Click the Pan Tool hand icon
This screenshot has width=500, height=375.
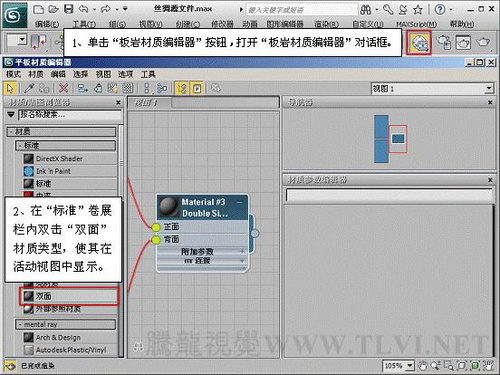423,366
